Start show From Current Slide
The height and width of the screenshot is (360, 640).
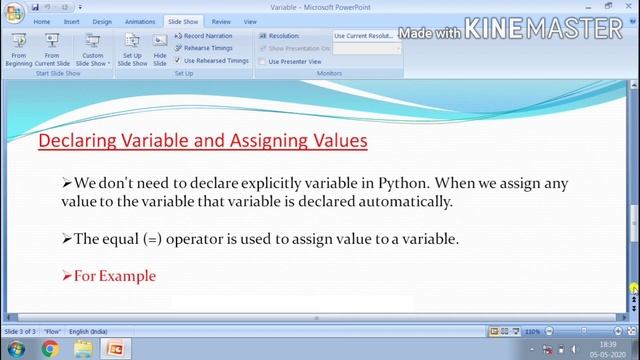[52, 49]
